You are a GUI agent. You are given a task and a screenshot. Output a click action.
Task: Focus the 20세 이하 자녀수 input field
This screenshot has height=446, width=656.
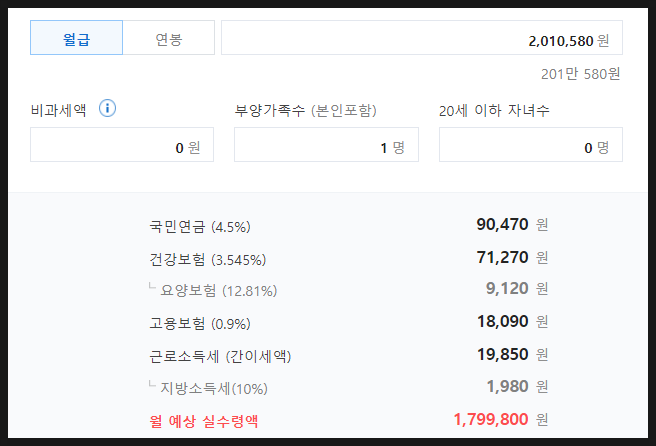tap(530, 146)
